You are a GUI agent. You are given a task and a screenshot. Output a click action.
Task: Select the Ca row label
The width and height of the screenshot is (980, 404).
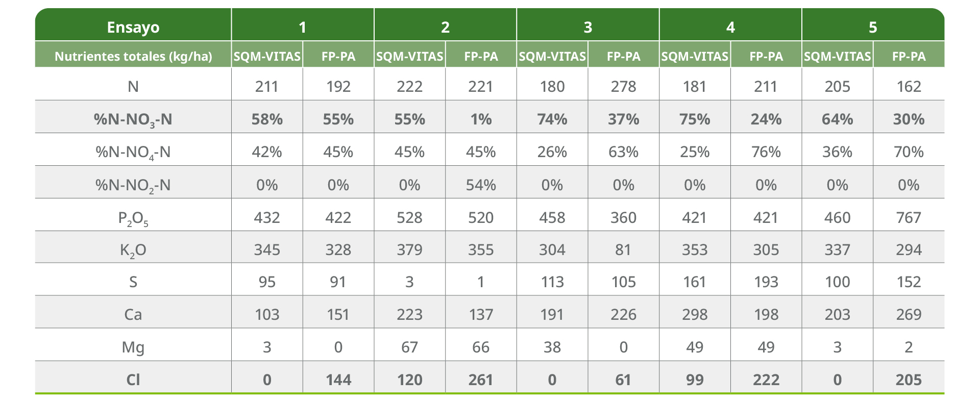click(133, 314)
